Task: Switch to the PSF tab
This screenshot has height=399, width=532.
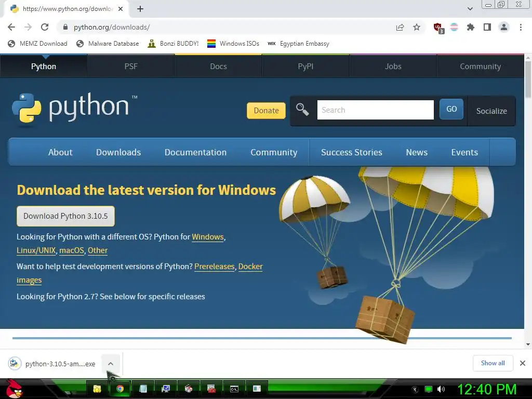Action: pyautogui.click(x=131, y=66)
